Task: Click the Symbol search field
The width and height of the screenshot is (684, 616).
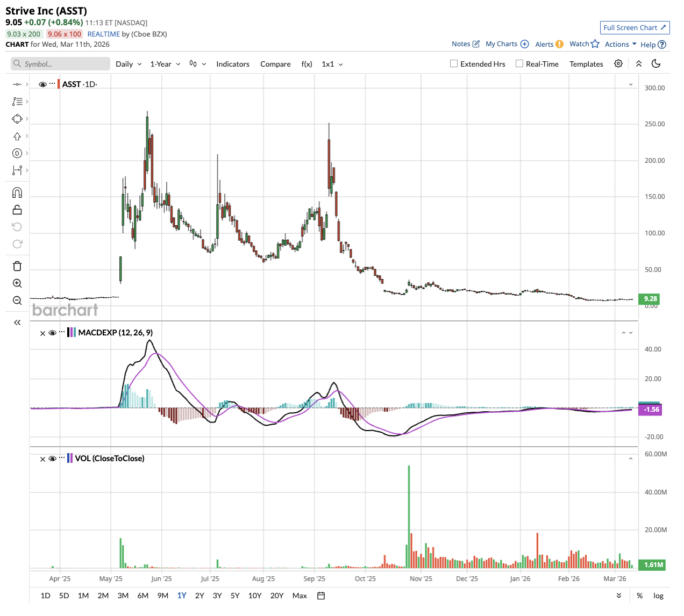Action: tap(60, 63)
